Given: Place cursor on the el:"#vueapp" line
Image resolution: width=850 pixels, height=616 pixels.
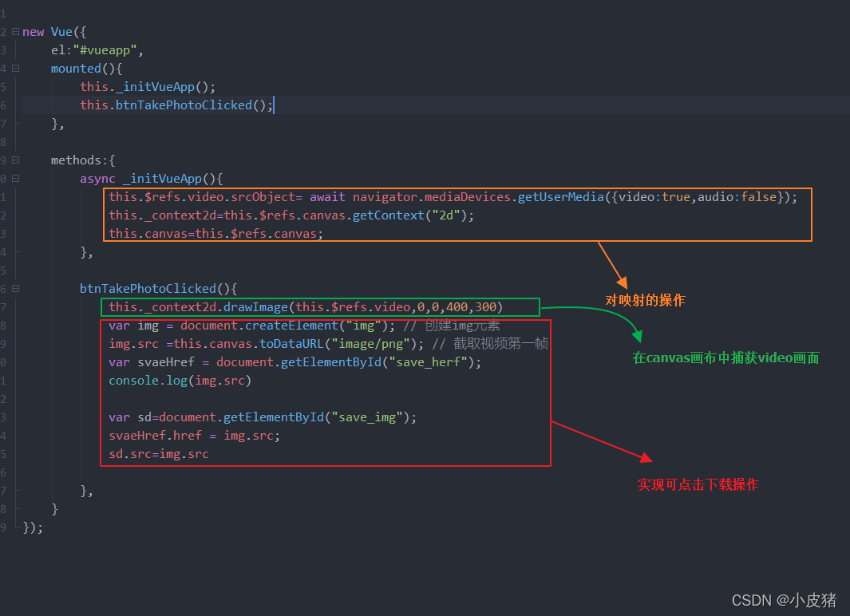Looking at the screenshot, I should click(x=97, y=50).
